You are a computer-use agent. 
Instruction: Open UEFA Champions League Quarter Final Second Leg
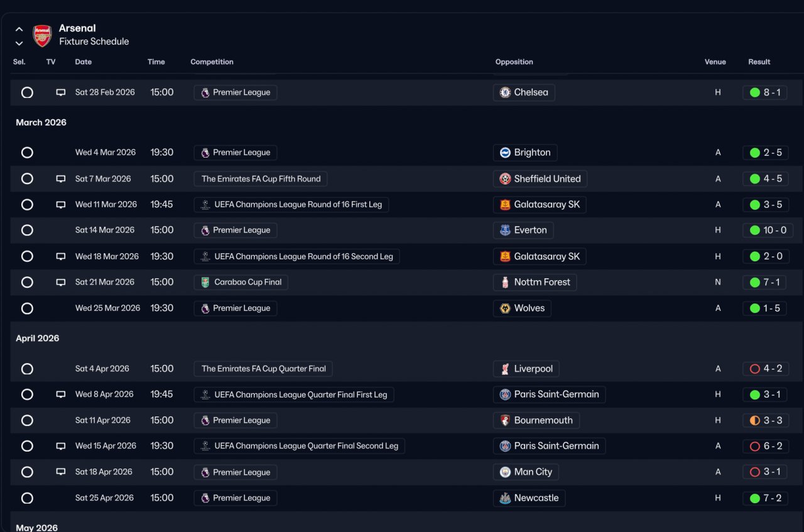point(300,446)
